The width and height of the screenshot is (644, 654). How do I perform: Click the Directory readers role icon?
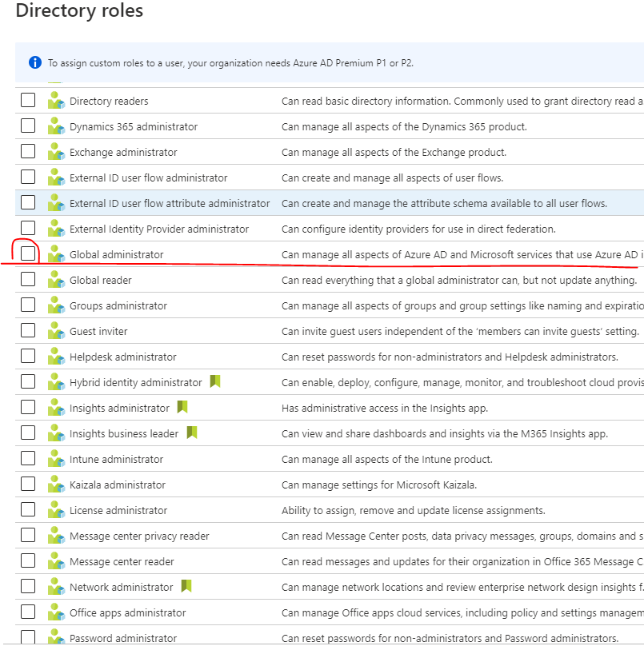click(x=55, y=101)
